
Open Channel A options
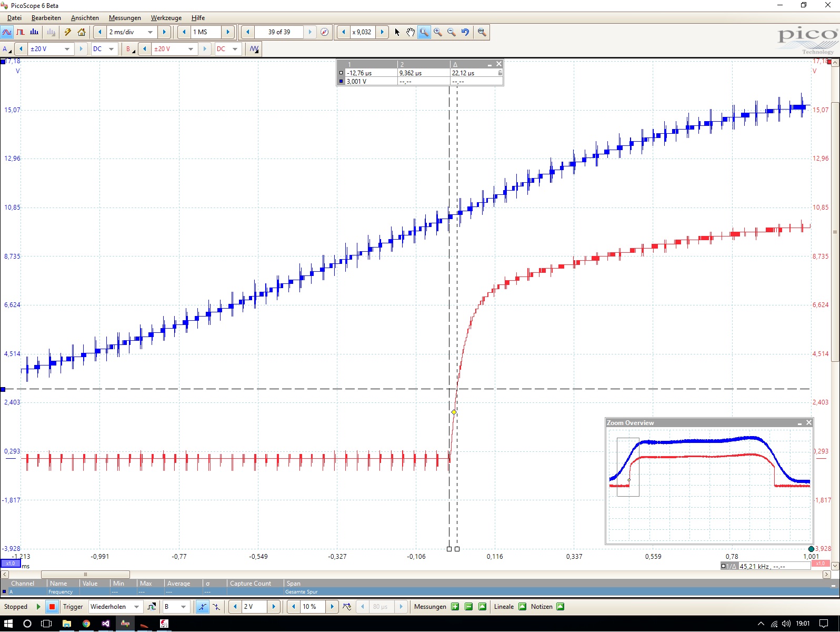point(6,49)
